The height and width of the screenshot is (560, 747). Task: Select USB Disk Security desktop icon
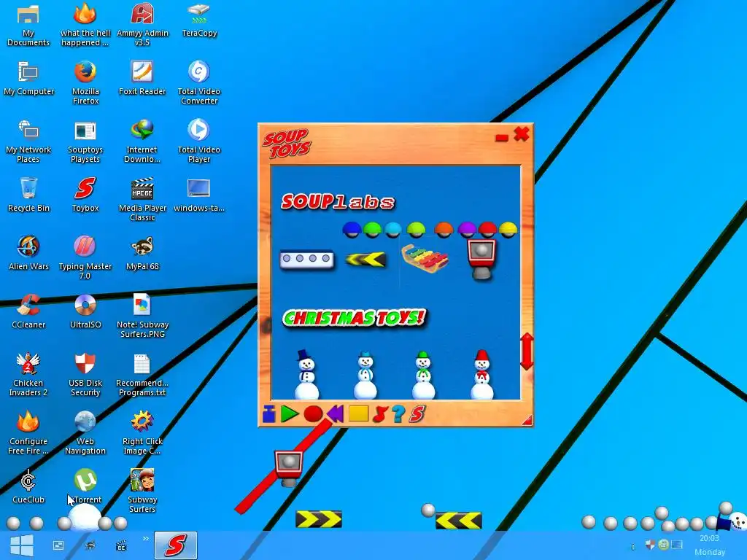[x=85, y=374]
